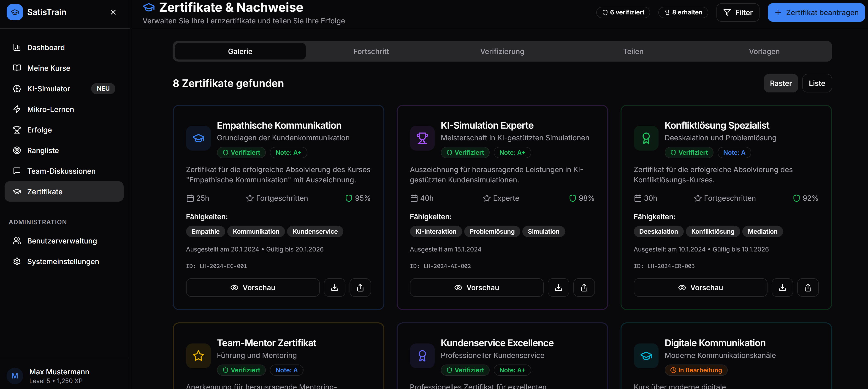Select Zertifikate in the sidebar
The height and width of the screenshot is (389, 868).
pos(64,192)
